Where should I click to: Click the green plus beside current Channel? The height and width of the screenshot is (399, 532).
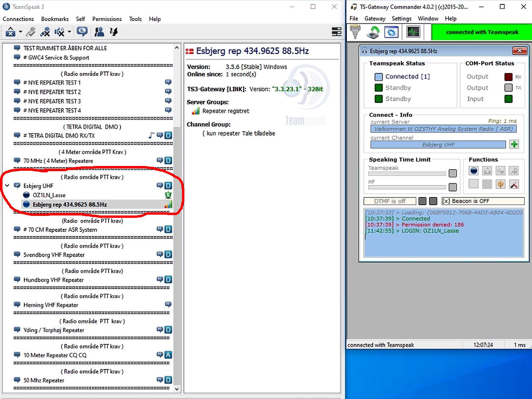514,144
